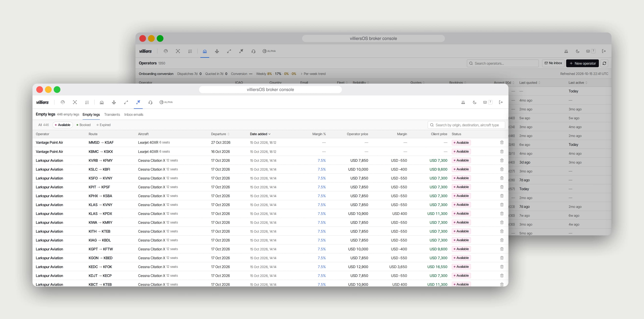The height and width of the screenshot is (319, 644).
Task: Switch to the Transients tab
Action: pyautogui.click(x=112, y=115)
